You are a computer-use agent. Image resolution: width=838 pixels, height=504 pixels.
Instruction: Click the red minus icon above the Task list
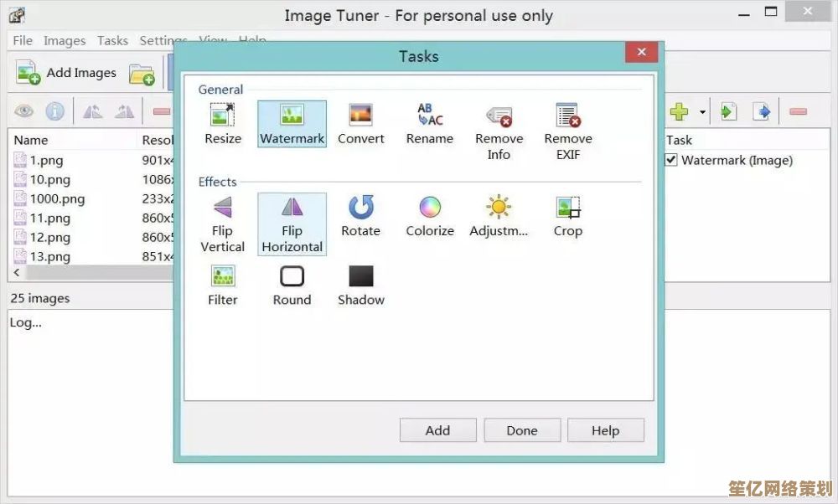[x=798, y=111]
